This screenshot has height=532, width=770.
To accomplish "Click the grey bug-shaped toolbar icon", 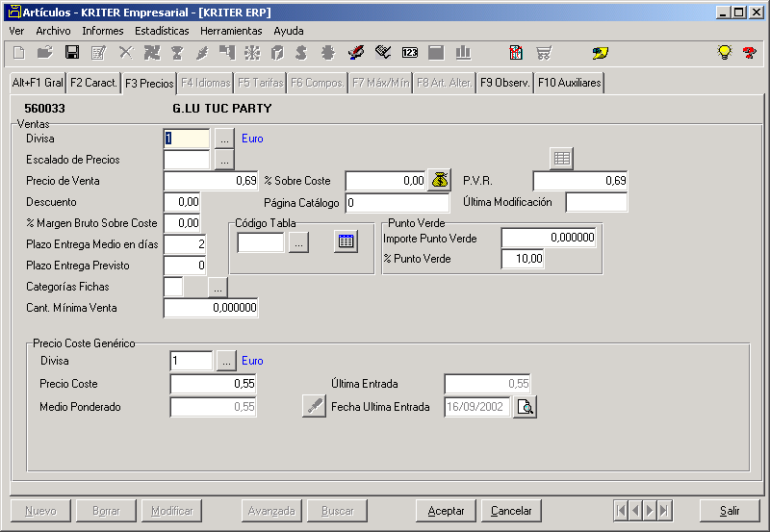I will pyautogui.click(x=328, y=53).
